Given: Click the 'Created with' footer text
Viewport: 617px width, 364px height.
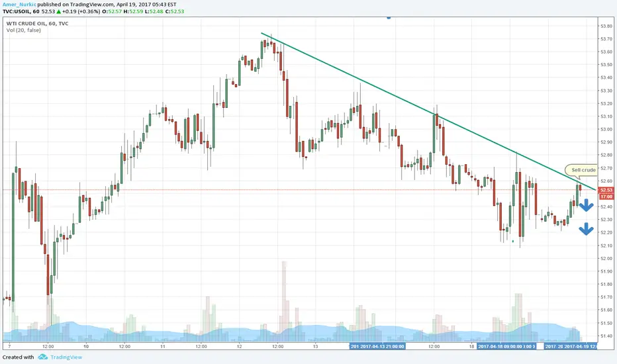Looking at the screenshot, I should click(18, 357).
